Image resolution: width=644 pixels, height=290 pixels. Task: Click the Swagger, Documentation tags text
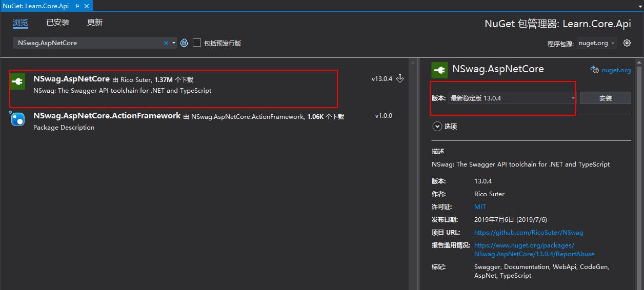pyautogui.click(x=541, y=271)
